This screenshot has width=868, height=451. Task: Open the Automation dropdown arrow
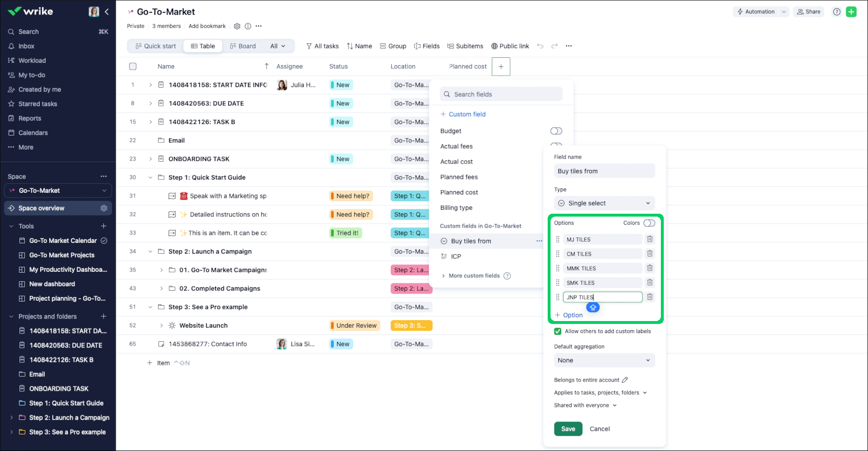point(784,12)
